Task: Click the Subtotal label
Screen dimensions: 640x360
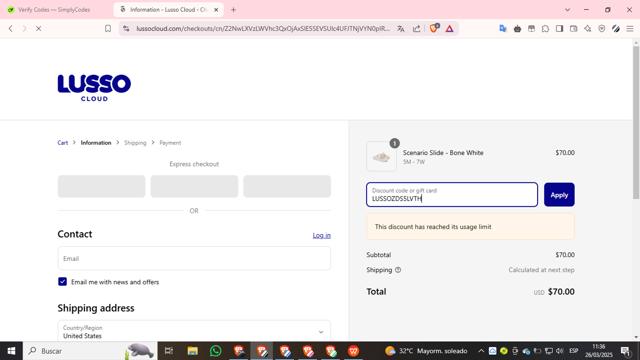Action: [379, 255]
